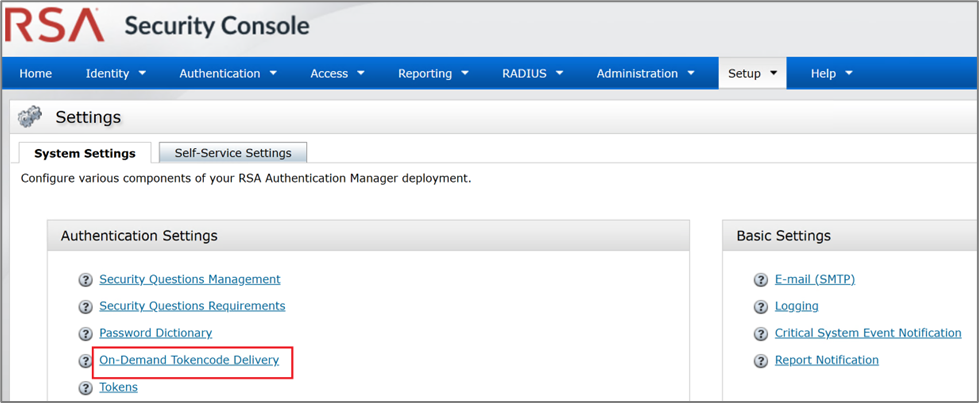Image resolution: width=979 pixels, height=403 pixels.
Task: Go to the Home menu item
Action: click(x=36, y=73)
